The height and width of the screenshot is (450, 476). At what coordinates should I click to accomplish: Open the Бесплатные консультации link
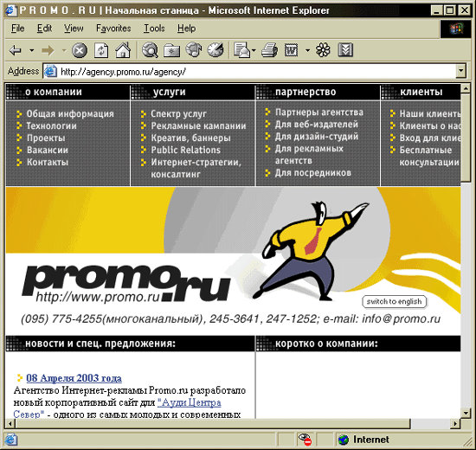click(429, 156)
